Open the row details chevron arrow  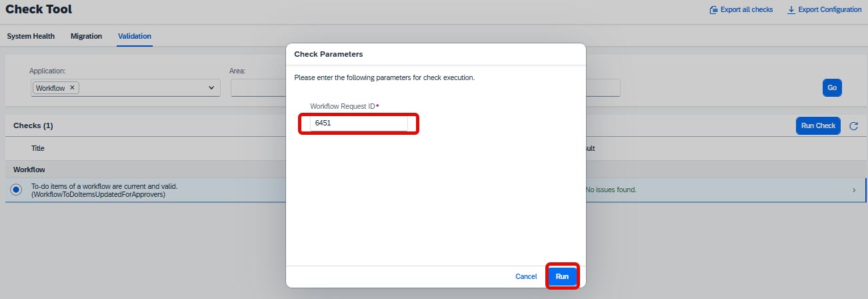(x=854, y=190)
